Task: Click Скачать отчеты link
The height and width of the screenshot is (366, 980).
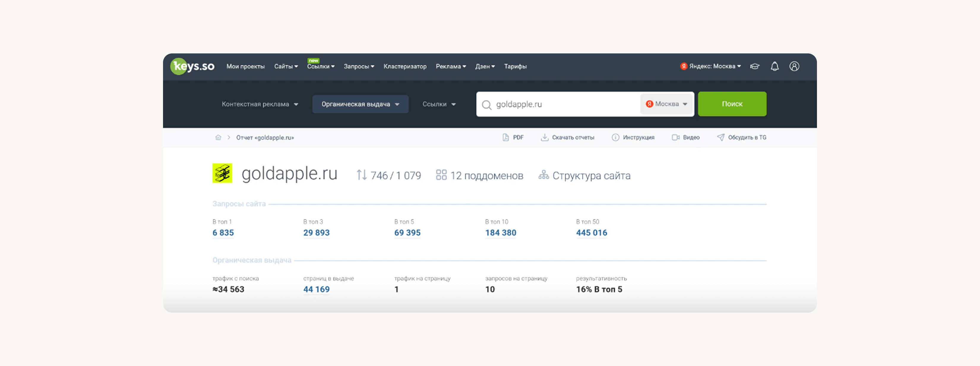Action: coord(573,137)
